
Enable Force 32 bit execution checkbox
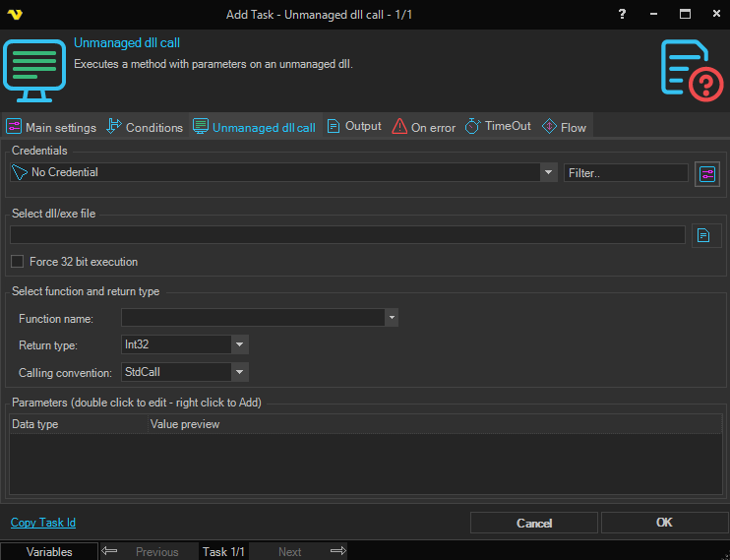17,262
